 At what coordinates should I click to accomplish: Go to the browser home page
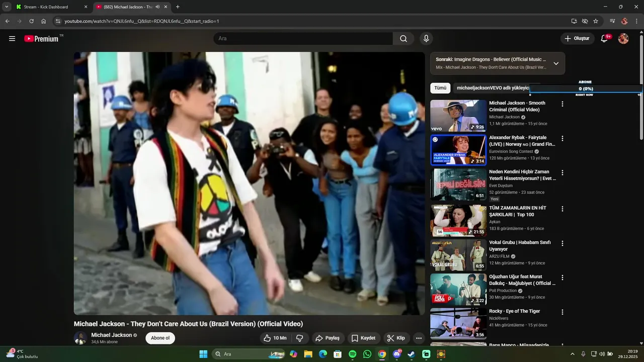pyautogui.click(x=44, y=21)
